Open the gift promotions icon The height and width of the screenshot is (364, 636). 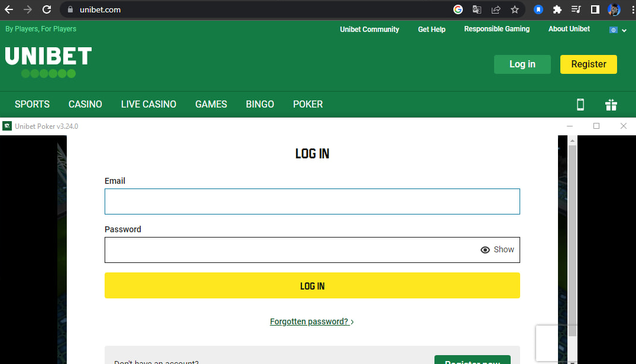pyautogui.click(x=611, y=105)
